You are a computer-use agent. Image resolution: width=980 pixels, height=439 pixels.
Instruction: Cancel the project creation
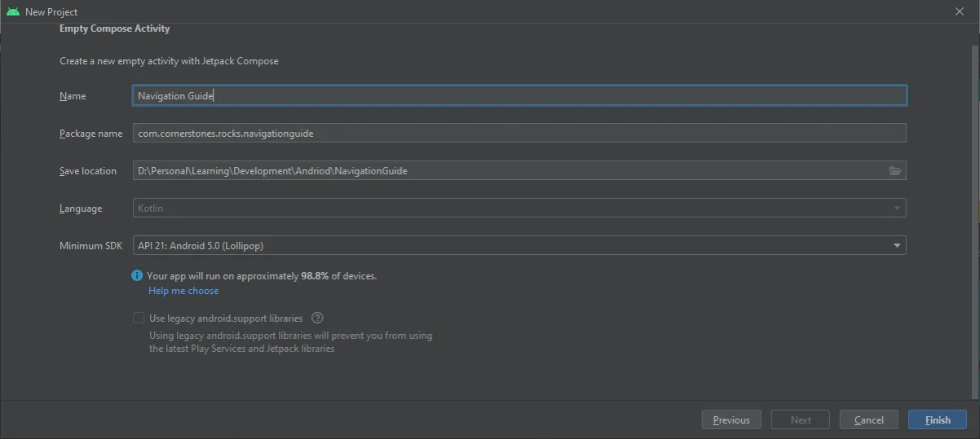point(868,420)
